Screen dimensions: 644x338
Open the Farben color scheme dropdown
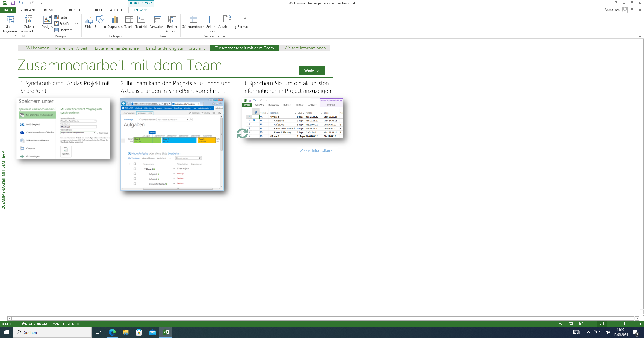(63, 17)
